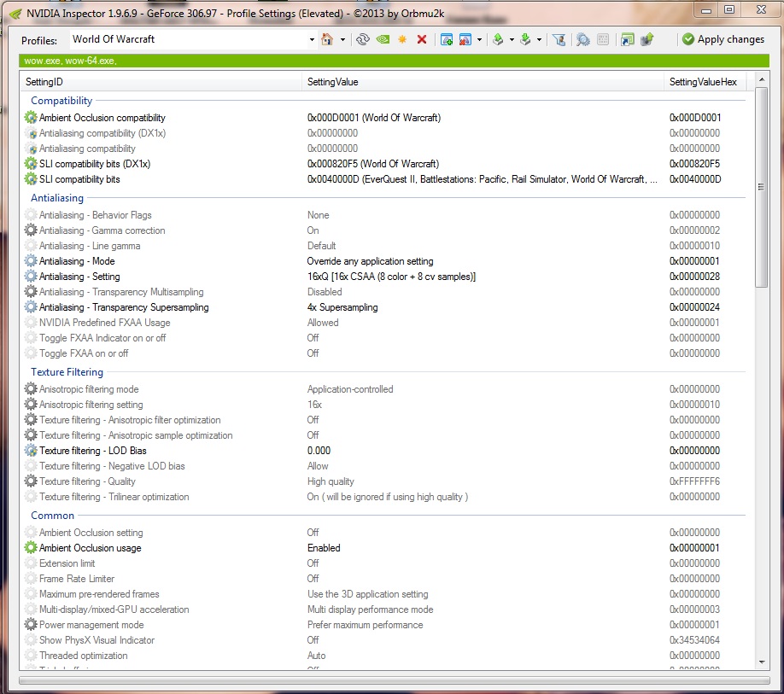Select the '4x Supersampling' value
This screenshot has height=694, width=784.
click(342, 307)
